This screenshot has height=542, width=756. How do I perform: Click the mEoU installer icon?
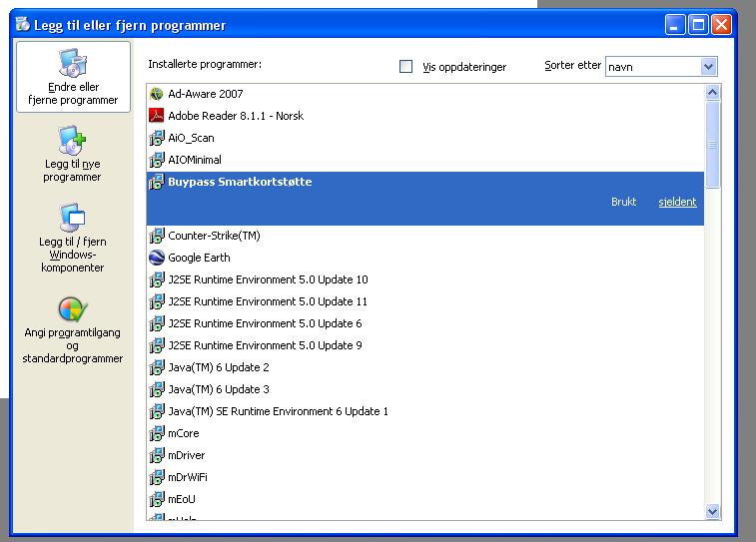(x=157, y=499)
